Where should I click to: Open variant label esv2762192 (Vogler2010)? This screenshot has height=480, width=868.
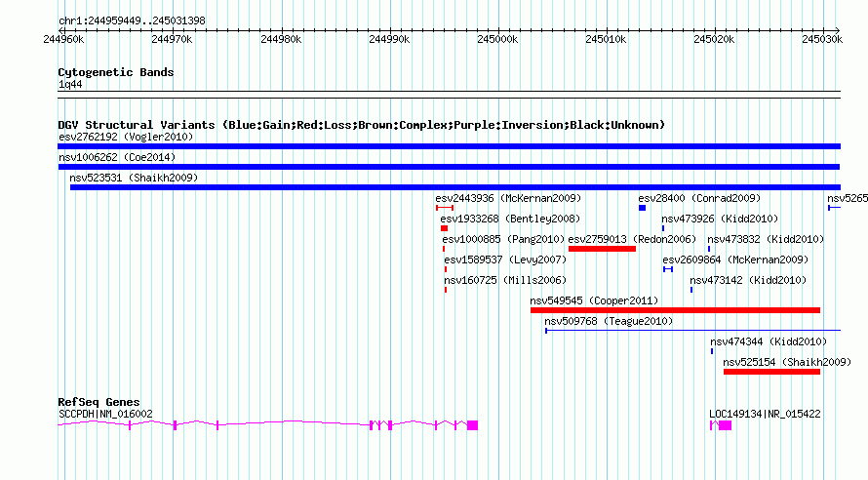coord(126,137)
